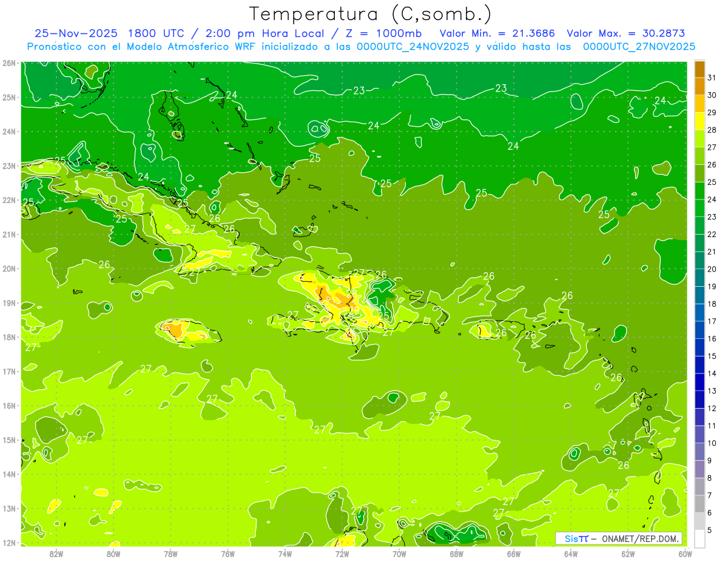Click the '23N' latitude axis label

8,166
